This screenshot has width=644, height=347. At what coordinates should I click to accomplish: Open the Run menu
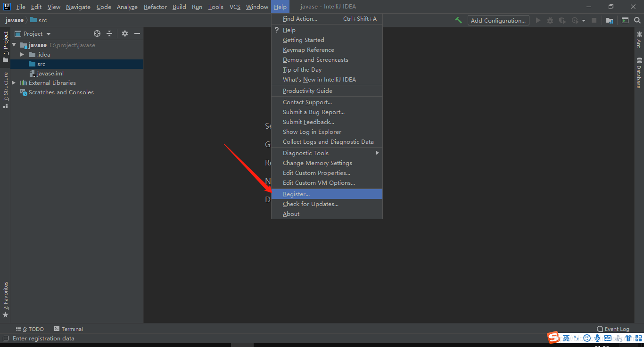point(197,7)
